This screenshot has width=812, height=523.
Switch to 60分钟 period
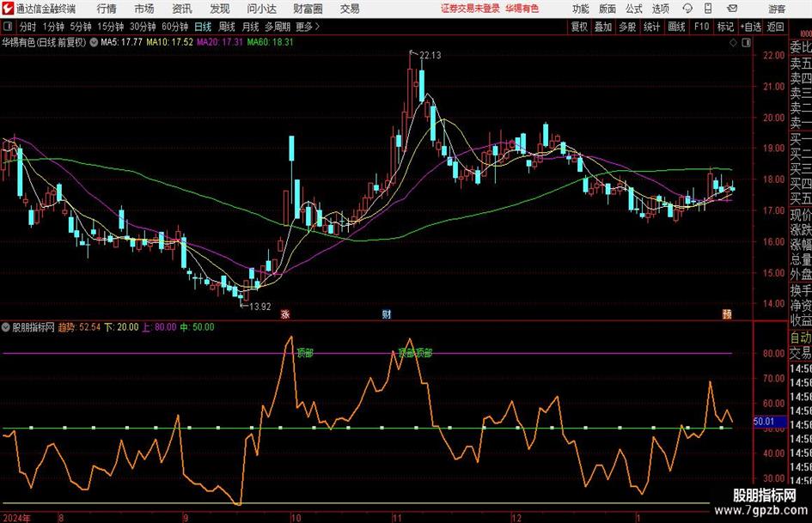(x=174, y=27)
